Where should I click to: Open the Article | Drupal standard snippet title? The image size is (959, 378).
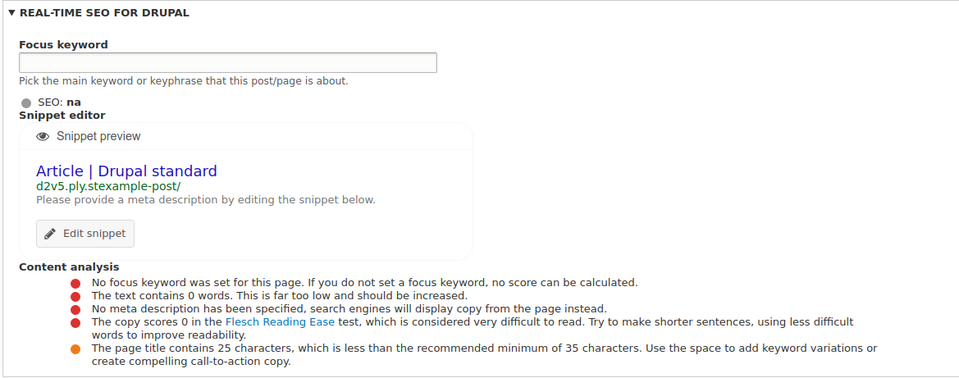pos(127,171)
